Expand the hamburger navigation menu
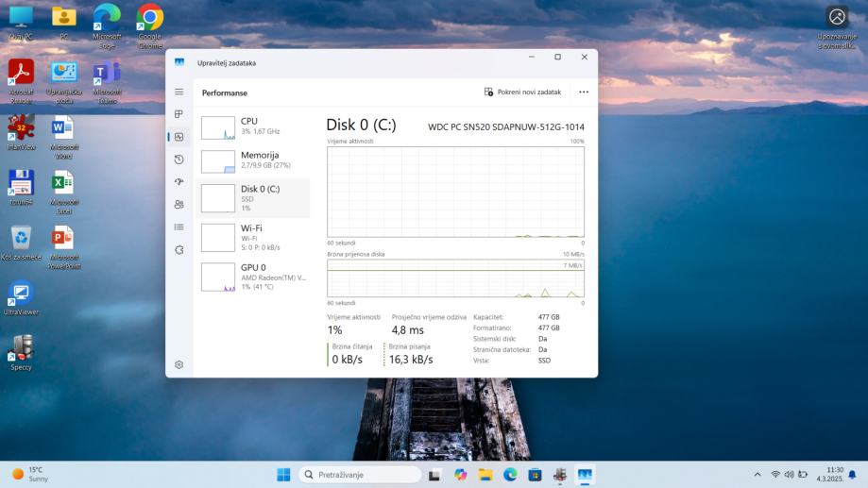The image size is (868, 488). tap(179, 92)
